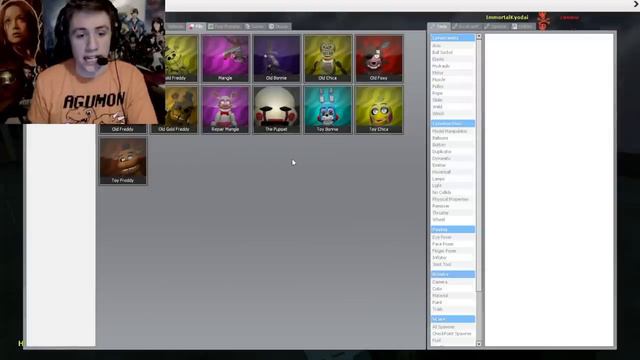
Task: Select the Hoverball tool
Action: click(453, 172)
